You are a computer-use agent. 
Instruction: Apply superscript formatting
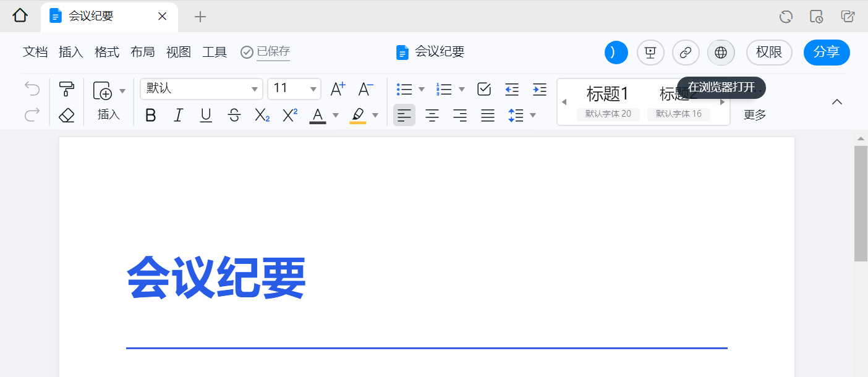pos(290,115)
